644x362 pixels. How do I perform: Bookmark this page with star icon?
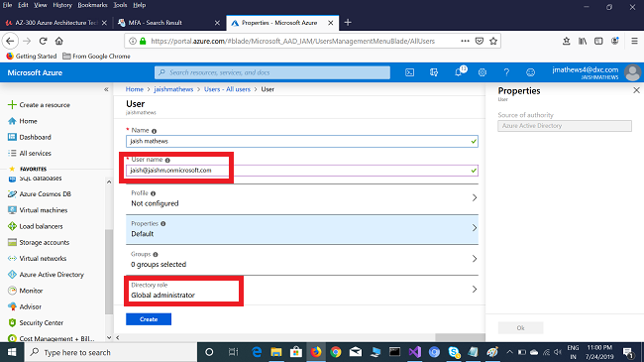click(493, 41)
